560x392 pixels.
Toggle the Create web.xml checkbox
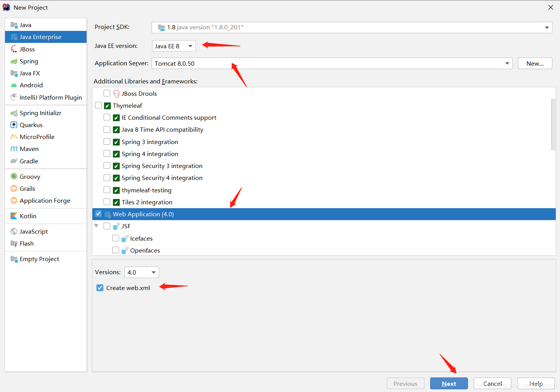tap(100, 288)
